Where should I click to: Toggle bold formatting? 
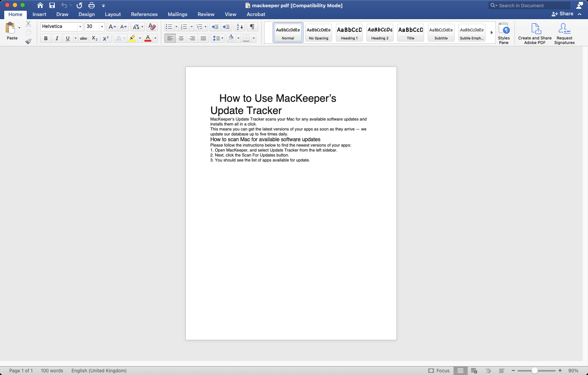[x=46, y=38]
